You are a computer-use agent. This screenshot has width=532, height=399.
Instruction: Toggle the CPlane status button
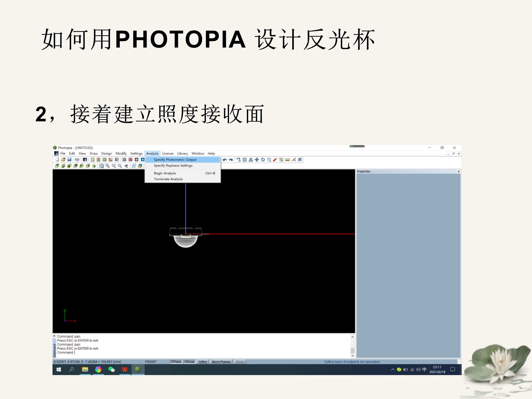pyautogui.click(x=176, y=362)
